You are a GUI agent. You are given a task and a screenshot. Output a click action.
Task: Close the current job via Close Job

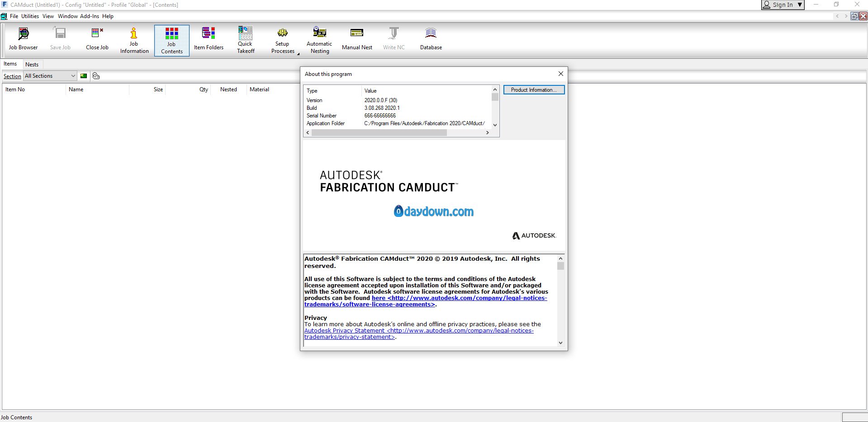pyautogui.click(x=97, y=39)
